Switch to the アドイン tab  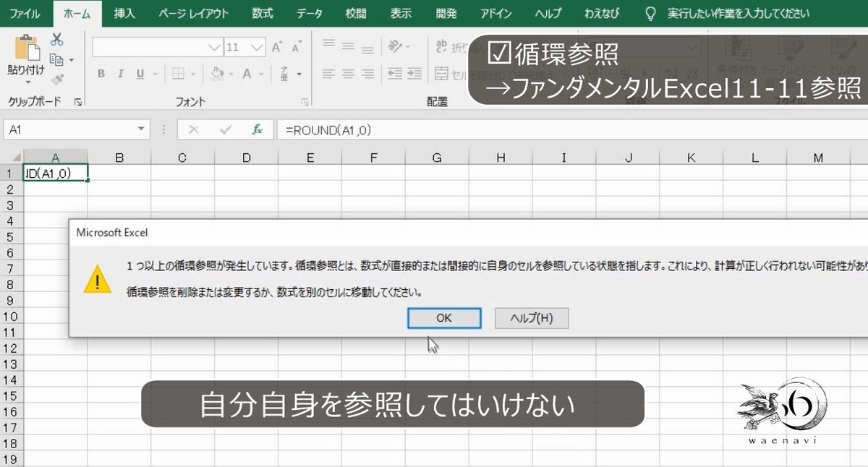(x=496, y=13)
